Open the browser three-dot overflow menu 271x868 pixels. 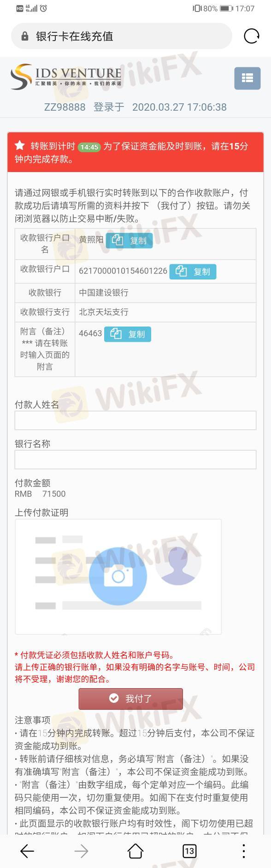pyautogui.click(x=243, y=851)
